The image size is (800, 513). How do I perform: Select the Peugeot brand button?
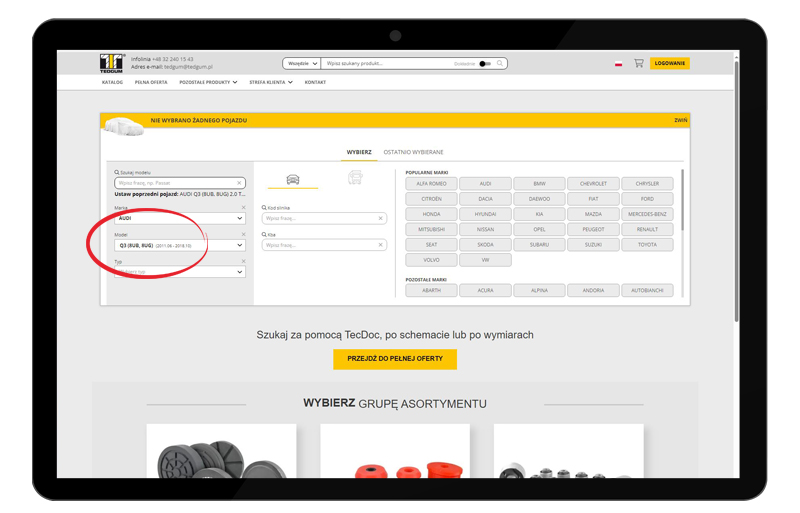[593, 230]
